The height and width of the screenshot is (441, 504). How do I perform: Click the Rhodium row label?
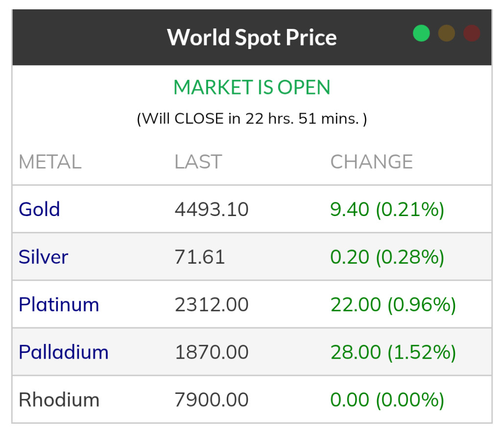pyautogui.click(x=59, y=400)
